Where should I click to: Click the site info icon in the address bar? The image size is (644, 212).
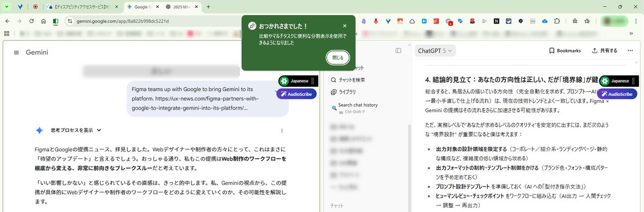click(70, 21)
